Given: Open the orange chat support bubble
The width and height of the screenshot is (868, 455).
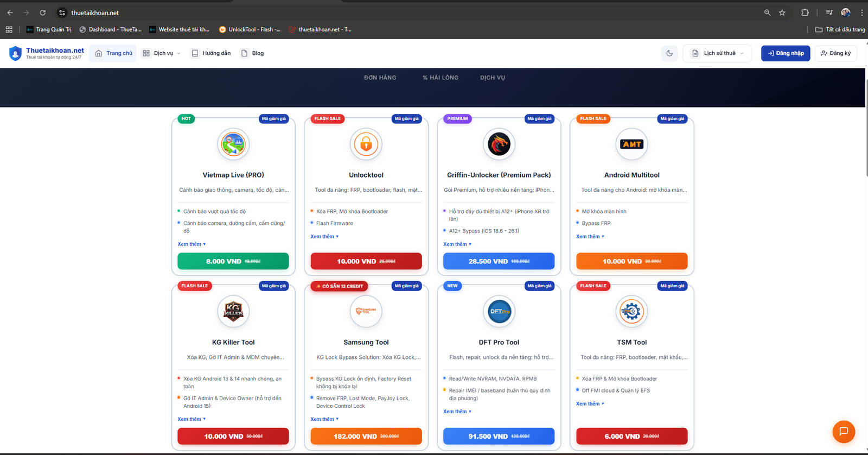Looking at the screenshot, I should click(843, 432).
